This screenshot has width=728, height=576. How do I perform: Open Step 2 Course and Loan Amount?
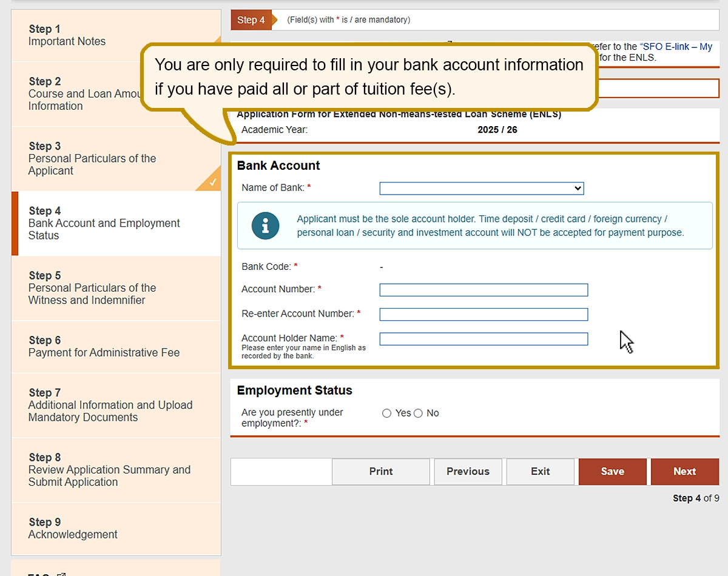point(79,93)
